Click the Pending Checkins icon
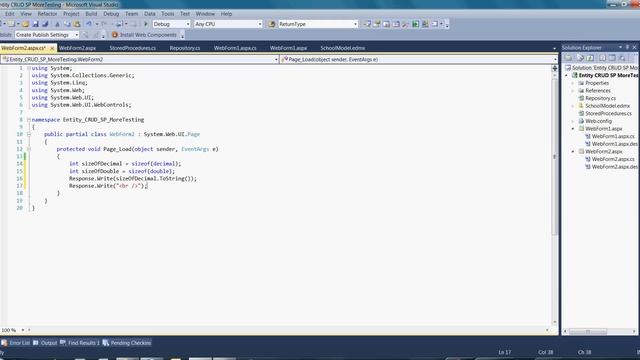This screenshot has width=640, height=360. (x=106, y=343)
